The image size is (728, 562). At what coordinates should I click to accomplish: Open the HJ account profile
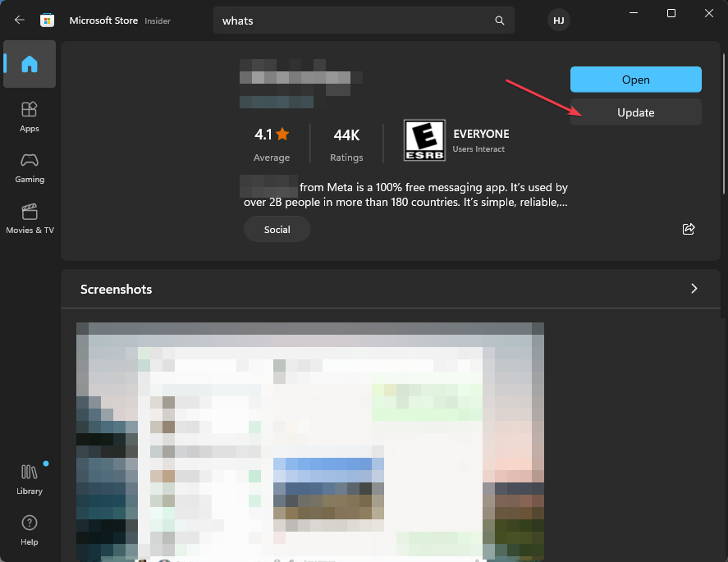[x=559, y=21]
